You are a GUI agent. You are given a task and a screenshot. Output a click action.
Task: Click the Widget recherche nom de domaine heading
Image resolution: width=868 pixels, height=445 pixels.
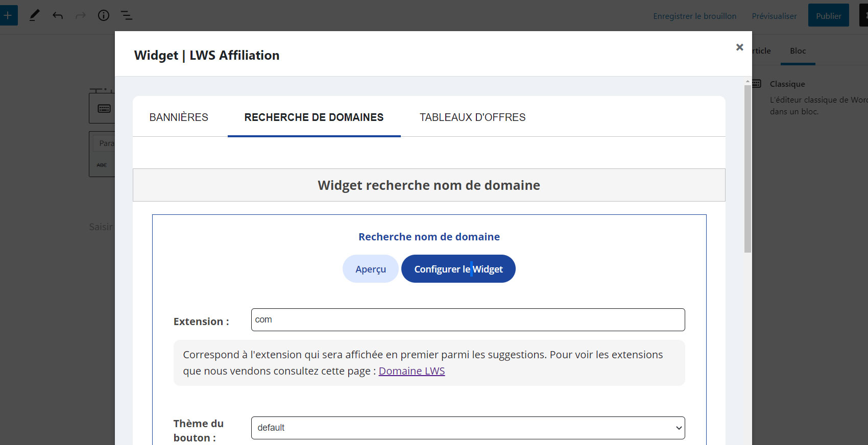pos(429,185)
